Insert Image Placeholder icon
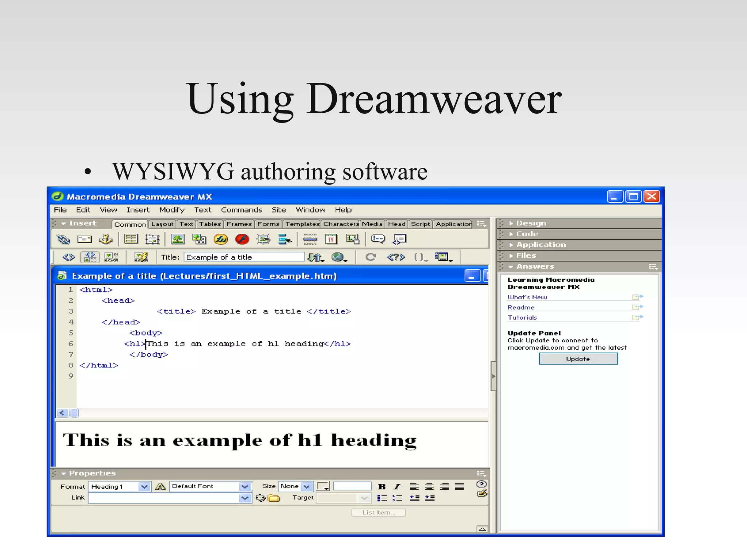The height and width of the screenshot is (560, 747). [199, 239]
